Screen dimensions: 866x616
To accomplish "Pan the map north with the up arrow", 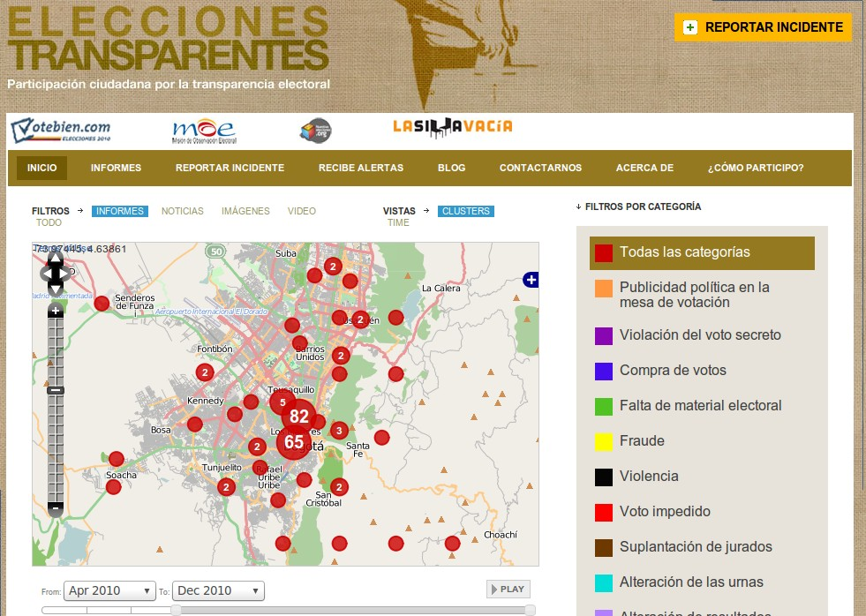I will [x=56, y=258].
